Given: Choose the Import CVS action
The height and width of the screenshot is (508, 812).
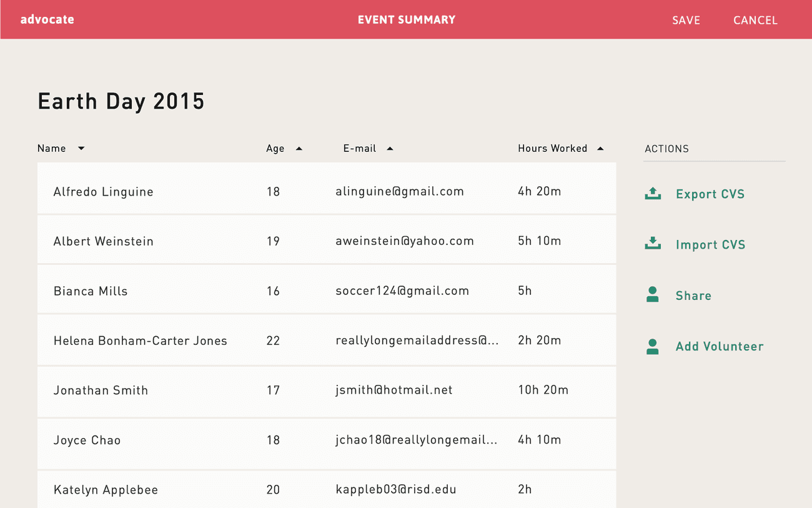Looking at the screenshot, I should [710, 245].
